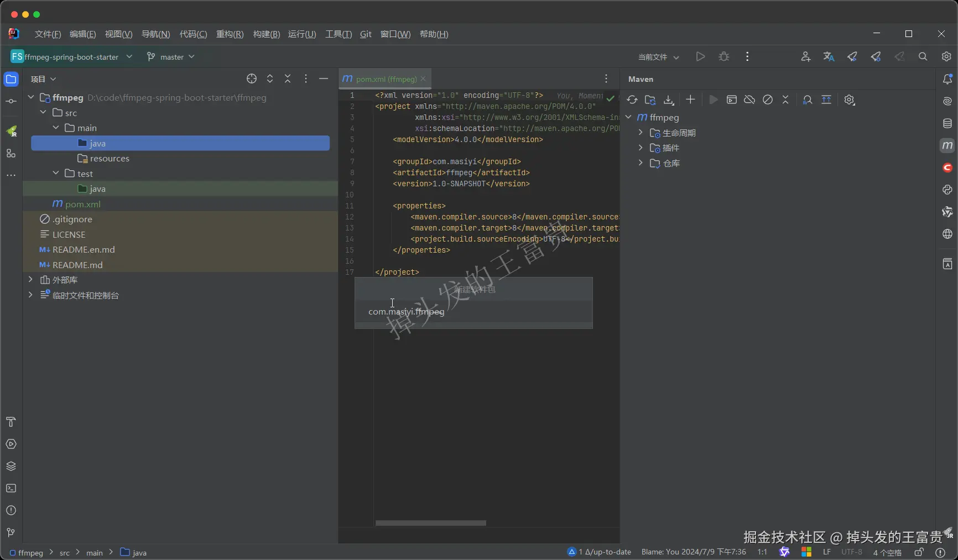The height and width of the screenshot is (560, 958).
Task: Execute Maven goal icon
Action: [731, 100]
